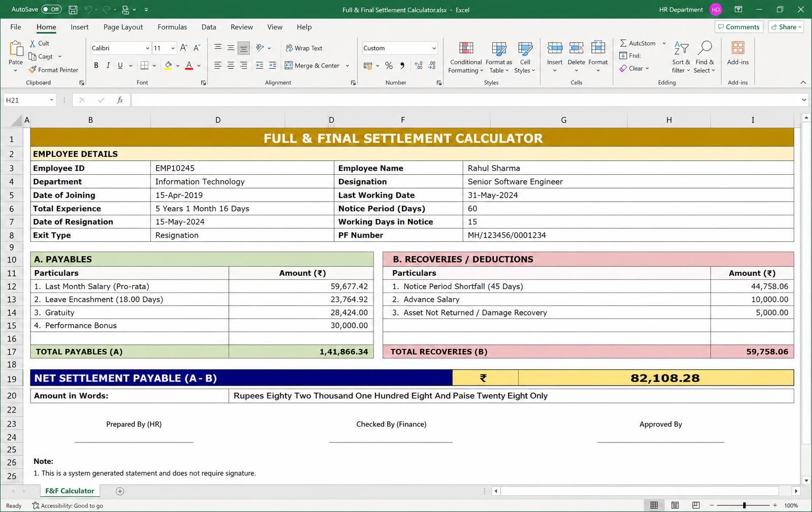Align text to the right
This screenshot has width=812, height=512.
244,65
